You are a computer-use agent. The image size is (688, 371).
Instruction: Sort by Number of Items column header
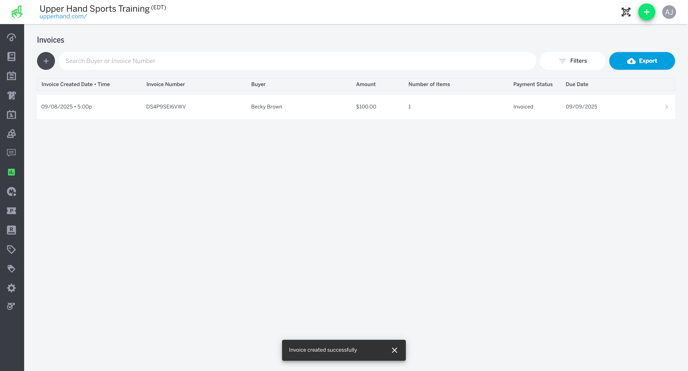coord(429,84)
